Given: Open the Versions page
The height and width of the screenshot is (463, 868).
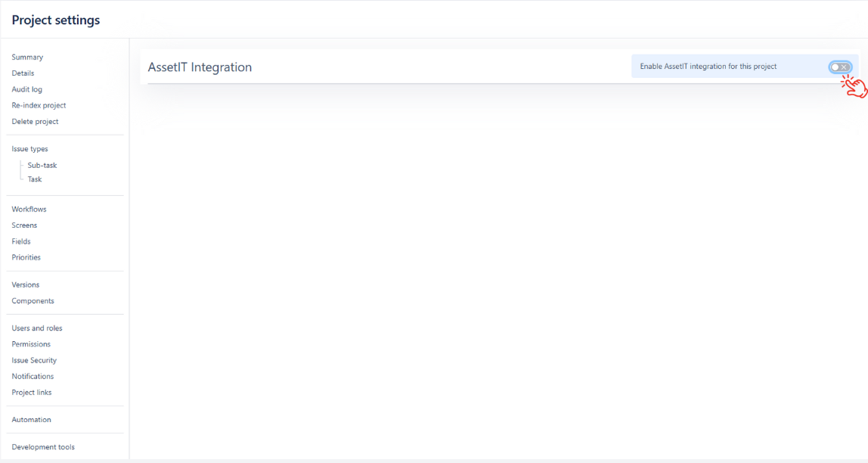Looking at the screenshot, I should pyautogui.click(x=26, y=285).
